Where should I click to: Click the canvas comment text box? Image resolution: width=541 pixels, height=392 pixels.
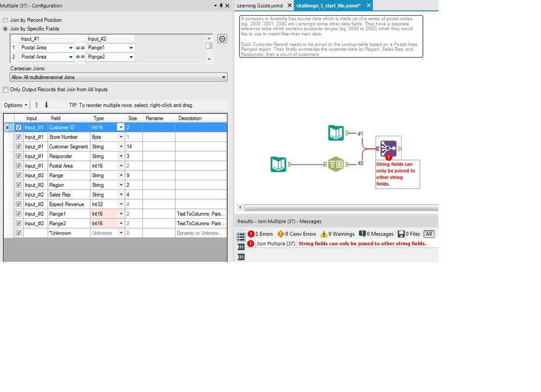[331, 36]
